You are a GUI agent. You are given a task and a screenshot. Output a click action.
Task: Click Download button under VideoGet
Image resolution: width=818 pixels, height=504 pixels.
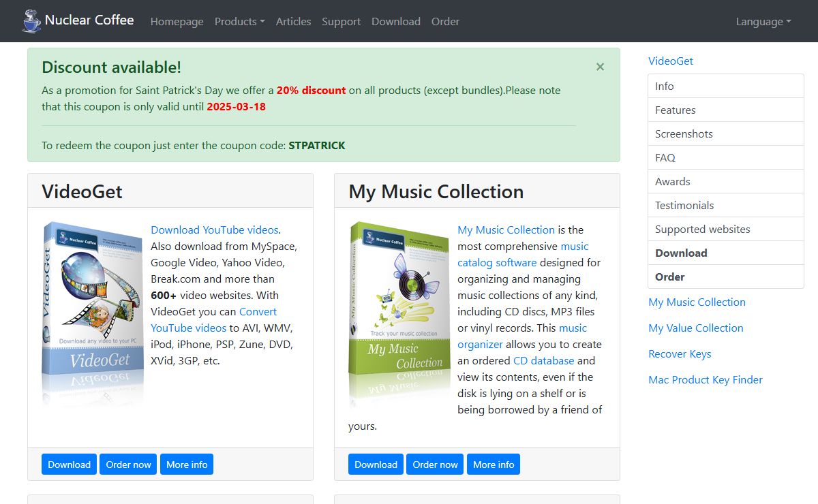69,464
